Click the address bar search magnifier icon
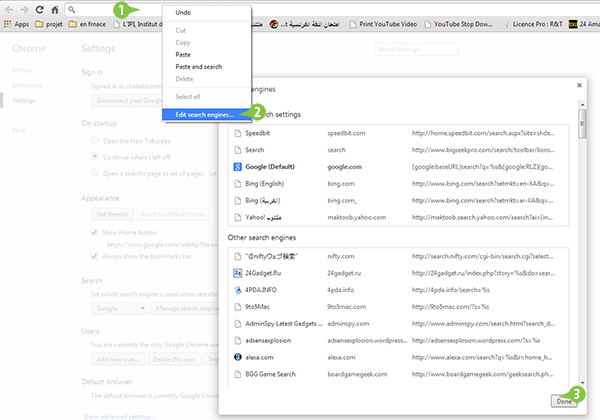 [x=72, y=10]
